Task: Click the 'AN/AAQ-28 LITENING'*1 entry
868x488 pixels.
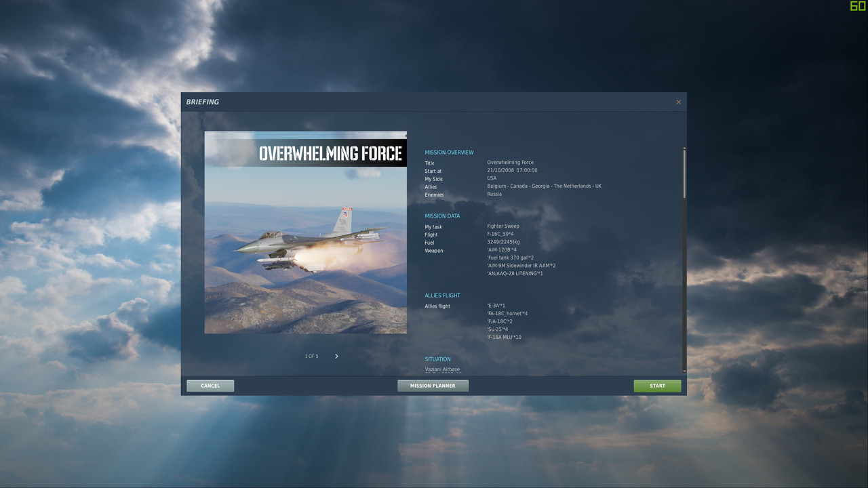Action: (515, 274)
